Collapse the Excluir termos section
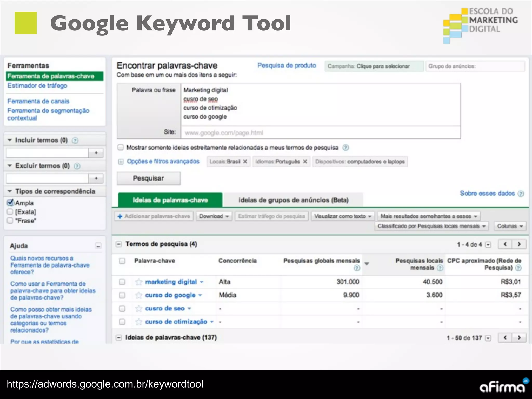The image size is (532, 399). [x=10, y=165]
